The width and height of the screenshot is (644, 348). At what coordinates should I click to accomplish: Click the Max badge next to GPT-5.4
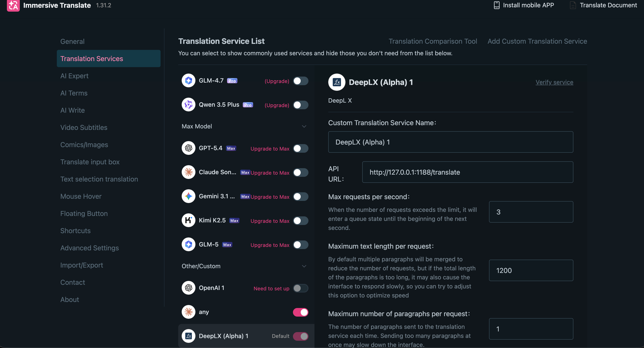(231, 148)
